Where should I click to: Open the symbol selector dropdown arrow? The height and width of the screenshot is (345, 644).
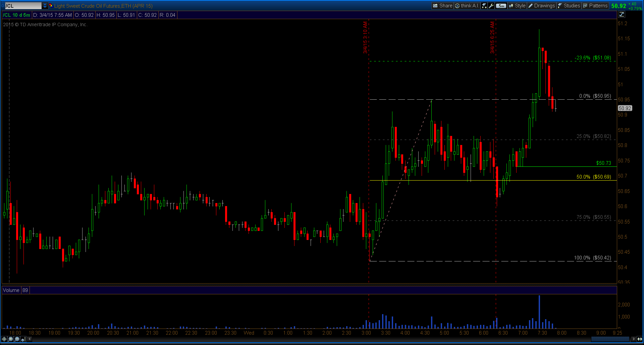point(45,6)
